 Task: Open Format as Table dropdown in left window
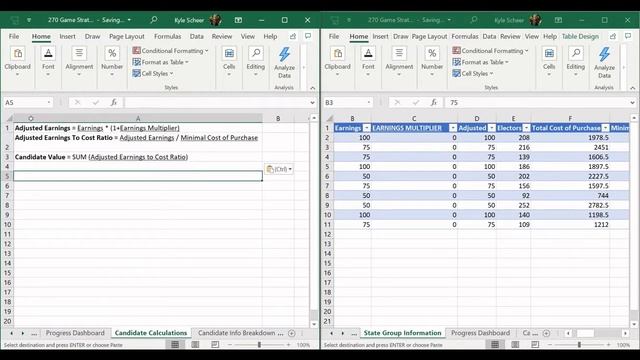(160, 62)
